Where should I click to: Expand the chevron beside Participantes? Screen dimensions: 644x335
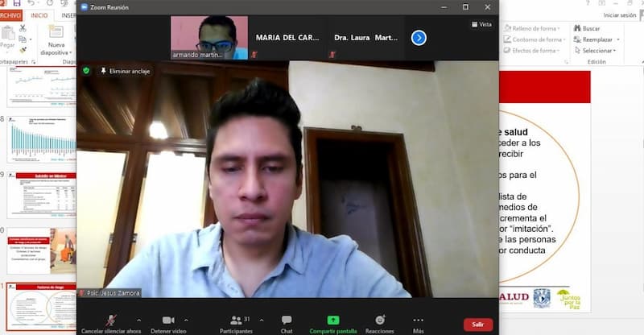coord(262,320)
